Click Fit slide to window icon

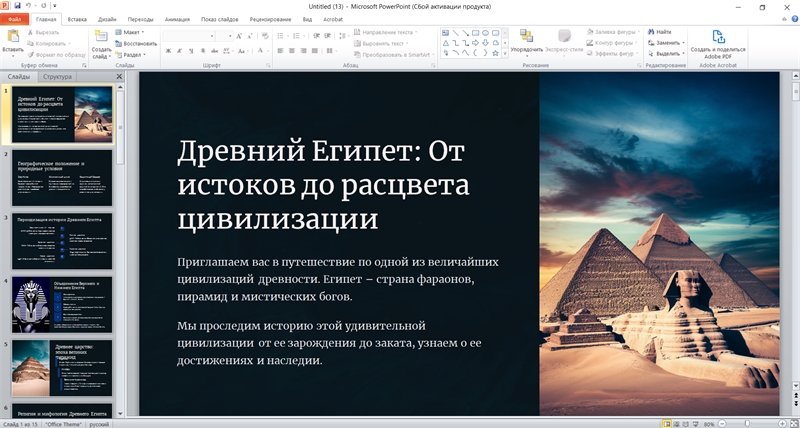(794, 424)
